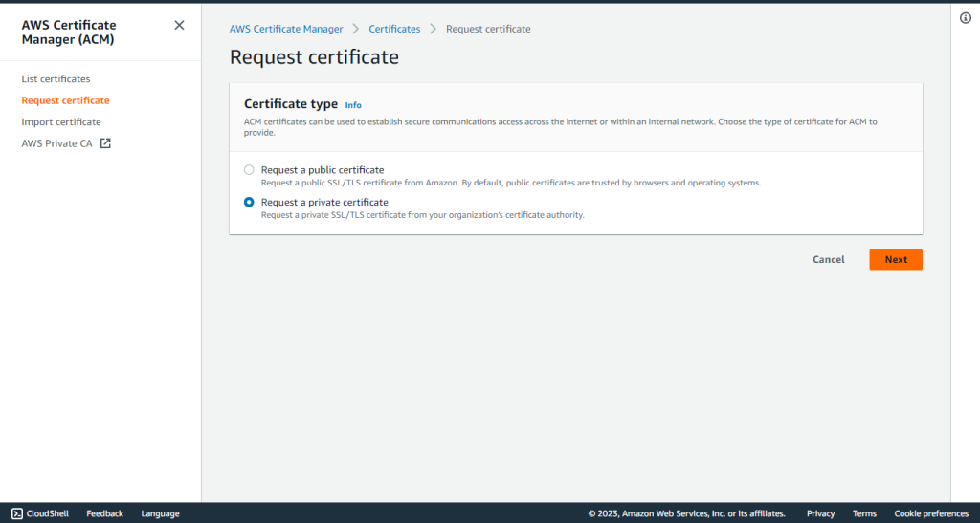Open List certificates in sidebar
The image size is (980, 523).
coord(56,78)
